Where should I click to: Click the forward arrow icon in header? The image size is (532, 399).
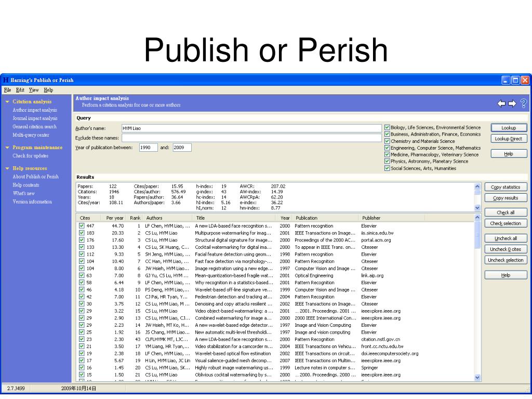pos(512,103)
